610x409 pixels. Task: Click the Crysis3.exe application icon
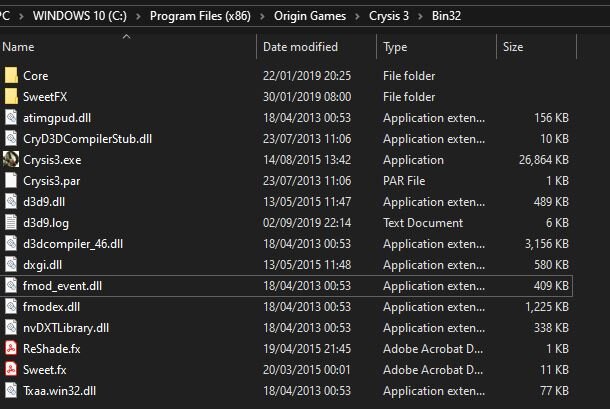click(11, 160)
